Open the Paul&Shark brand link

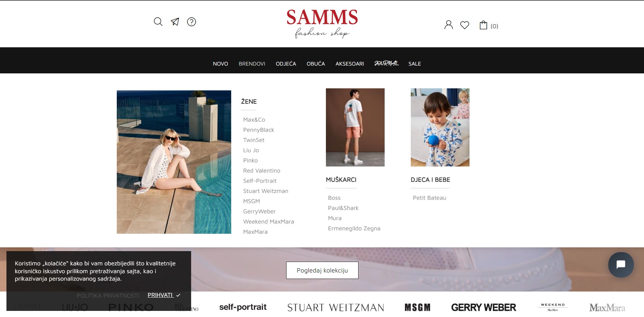tap(343, 208)
